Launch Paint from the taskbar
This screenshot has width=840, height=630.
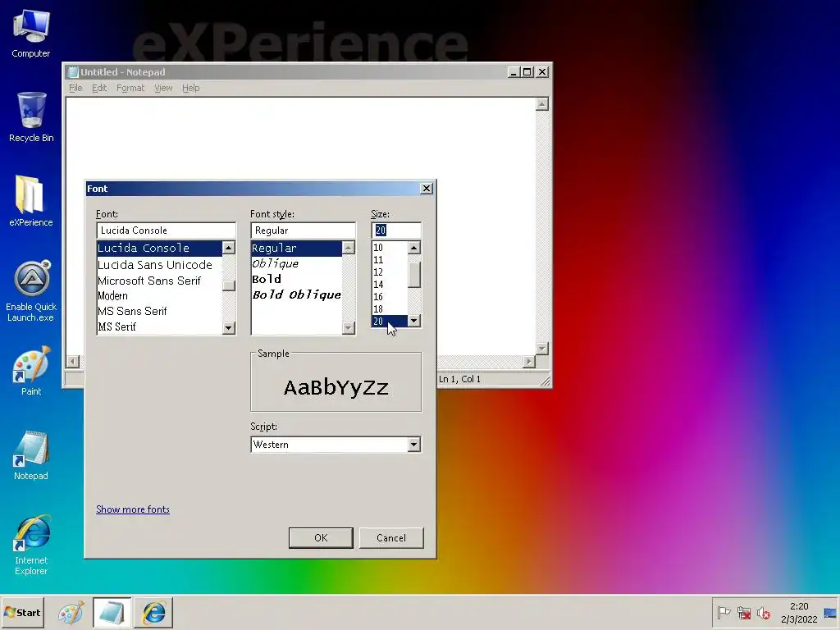pos(71,612)
